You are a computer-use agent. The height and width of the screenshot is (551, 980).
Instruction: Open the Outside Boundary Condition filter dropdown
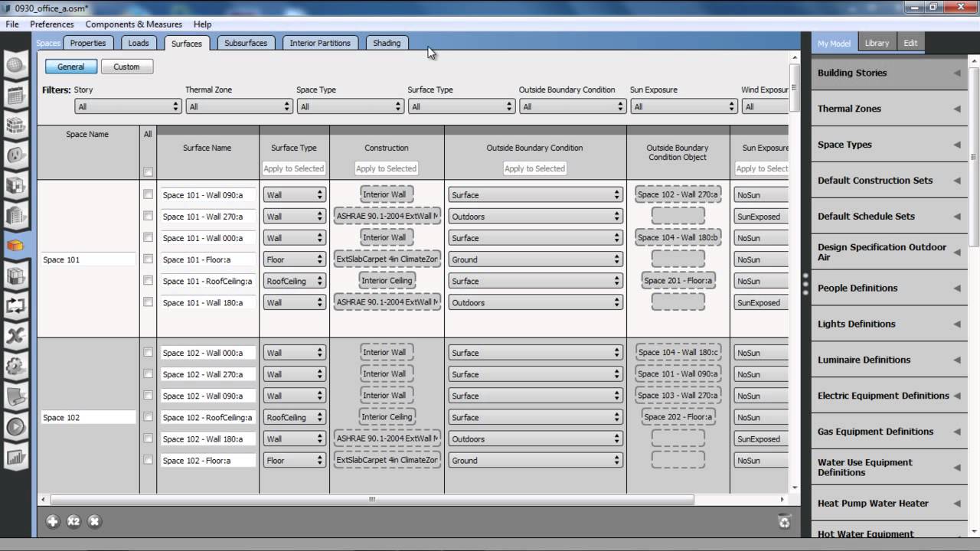[573, 106]
